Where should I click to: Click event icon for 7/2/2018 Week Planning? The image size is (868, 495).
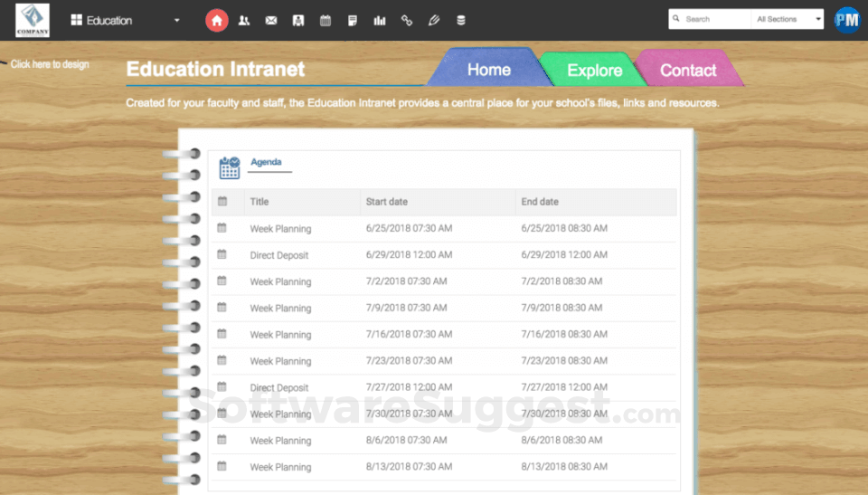click(222, 281)
